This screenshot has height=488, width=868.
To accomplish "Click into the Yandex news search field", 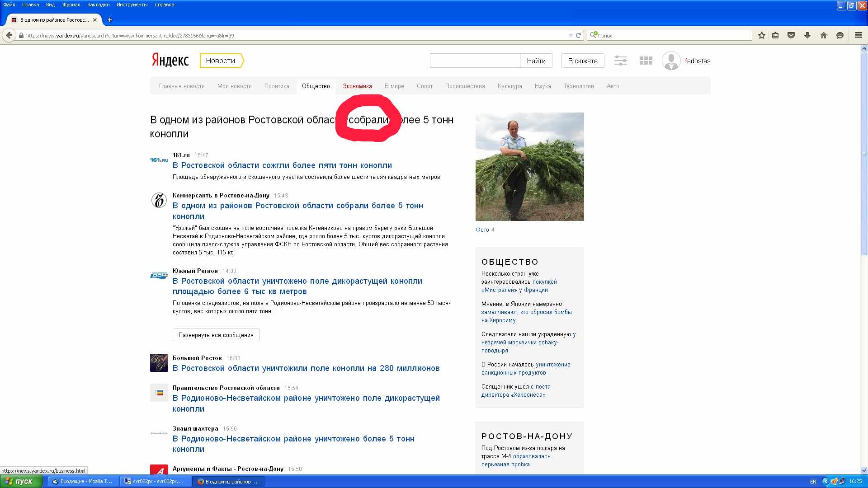I will click(x=475, y=61).
